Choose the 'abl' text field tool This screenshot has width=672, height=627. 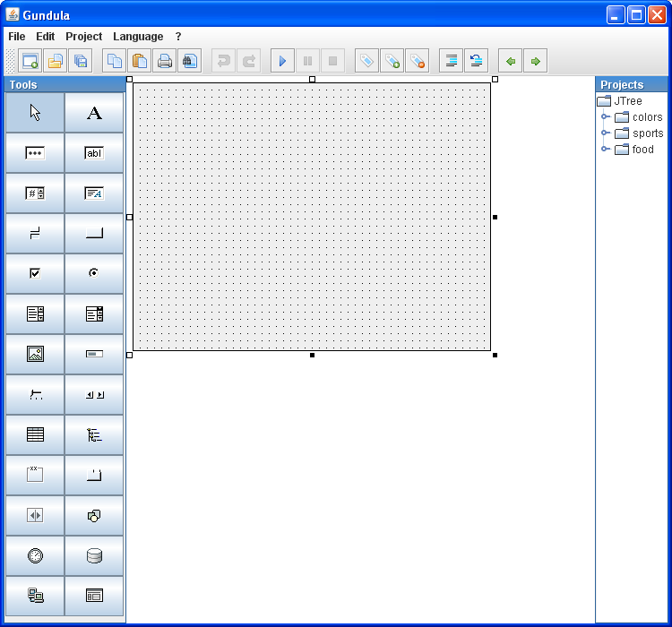[x=94, y=153]
